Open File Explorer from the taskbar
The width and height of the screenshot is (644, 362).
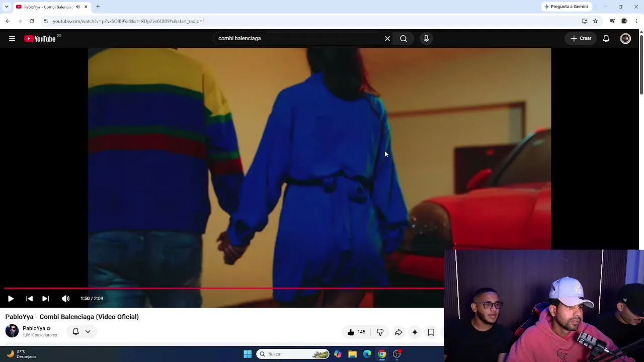click(x=352, y=354)
